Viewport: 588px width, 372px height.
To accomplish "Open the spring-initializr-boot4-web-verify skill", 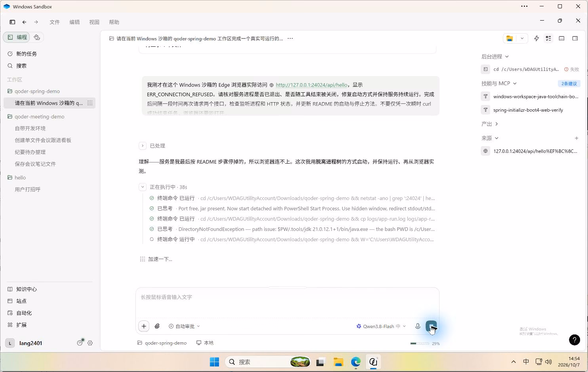I will click(530, 110).
